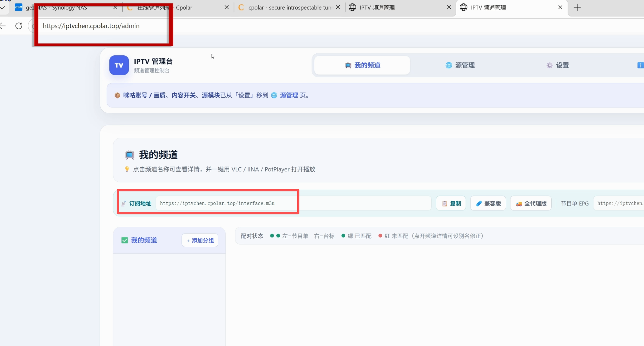Toggle the 我的频道 group checkbox
The width and height of the screenshot is (644, 346).
click(x=124, y=240)
